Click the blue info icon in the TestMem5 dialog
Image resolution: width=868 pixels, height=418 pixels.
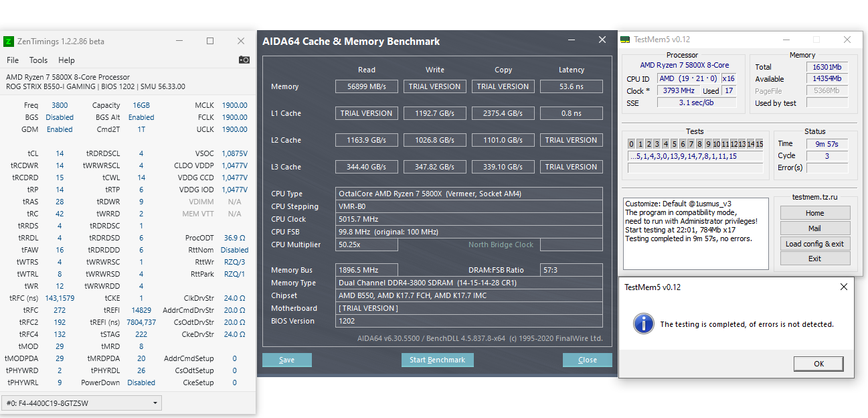(x=644, y=324)
